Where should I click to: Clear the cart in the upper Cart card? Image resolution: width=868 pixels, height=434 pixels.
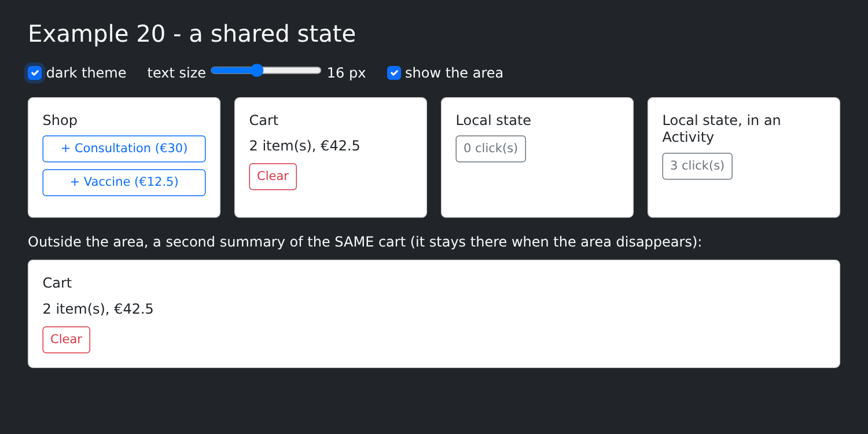[x=273, y=176]
